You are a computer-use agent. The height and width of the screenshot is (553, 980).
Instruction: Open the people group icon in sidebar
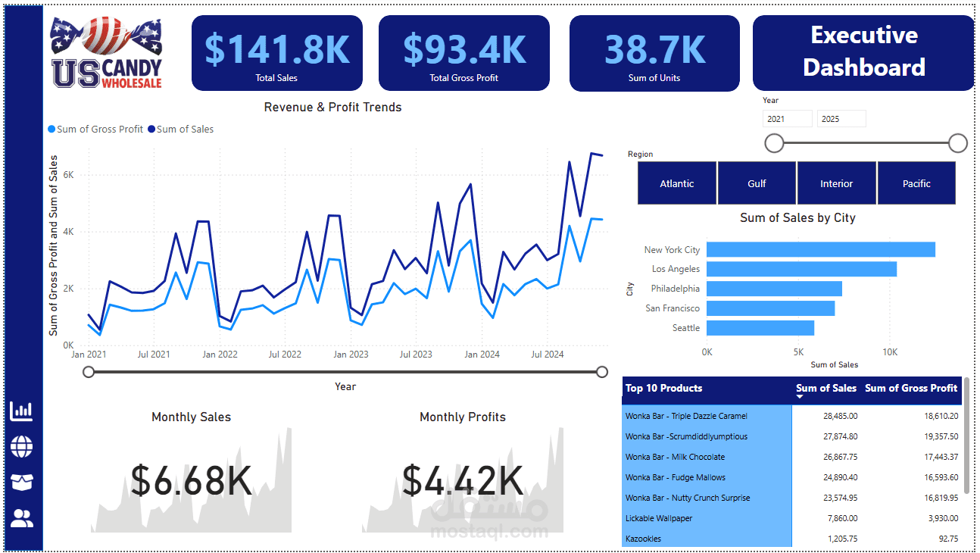(x=22, y=518)
